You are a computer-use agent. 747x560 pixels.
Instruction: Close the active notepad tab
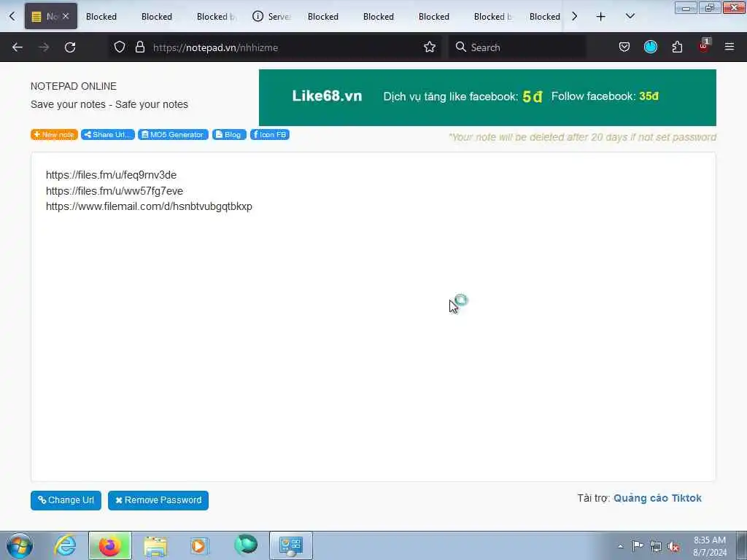[x=66, y=16]
